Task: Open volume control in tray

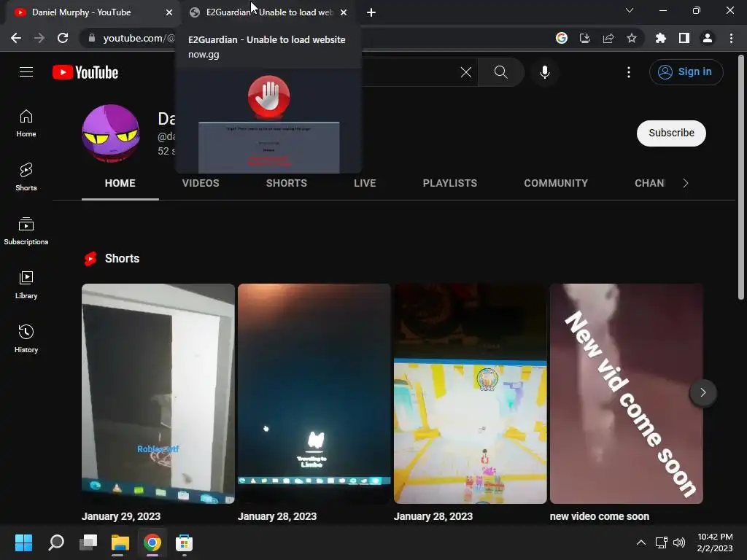Action: (x=679, y=542)
